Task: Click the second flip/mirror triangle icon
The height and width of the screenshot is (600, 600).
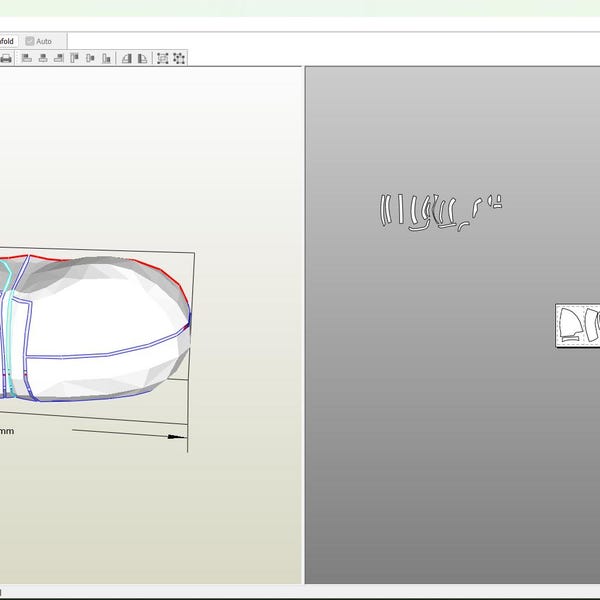Action: click(x=142, y=58)
